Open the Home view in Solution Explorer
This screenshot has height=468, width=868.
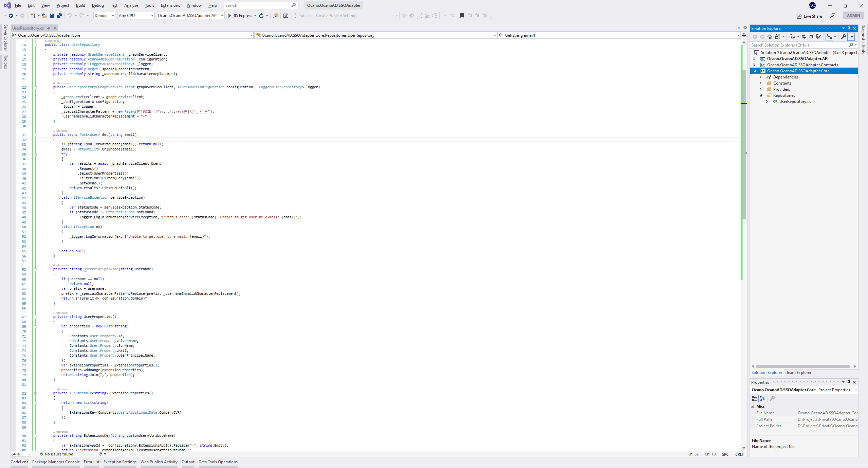[770, 37]
